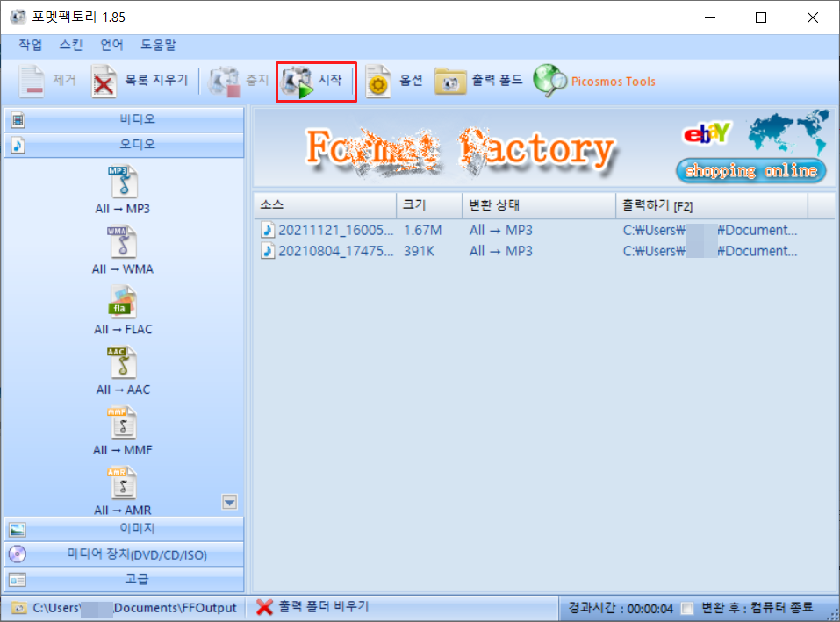Click the music note icon beside 오디오

[18, 145]
